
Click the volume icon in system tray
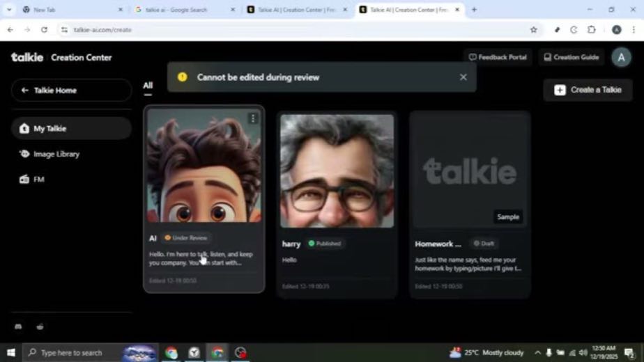pyautogui.click(x=583, y=352)
